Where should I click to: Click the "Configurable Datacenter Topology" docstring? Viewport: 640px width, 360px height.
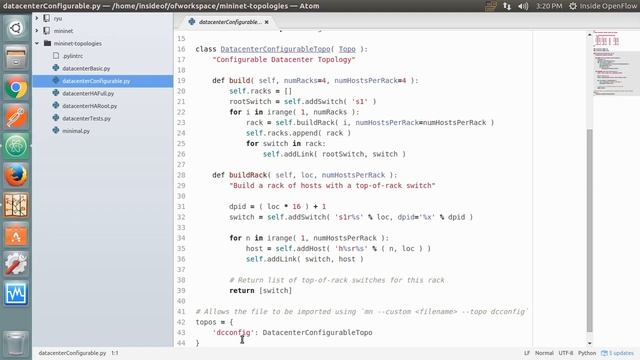(284, 60)
